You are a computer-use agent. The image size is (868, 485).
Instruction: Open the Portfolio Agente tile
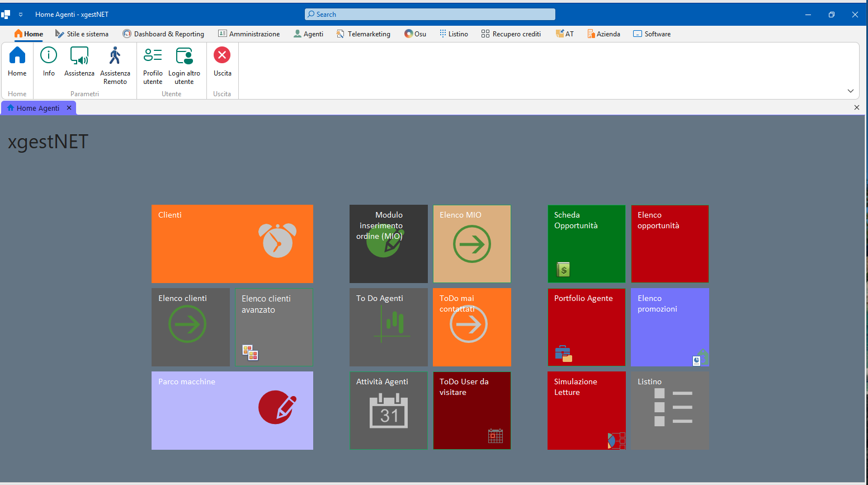pos(587,327)
